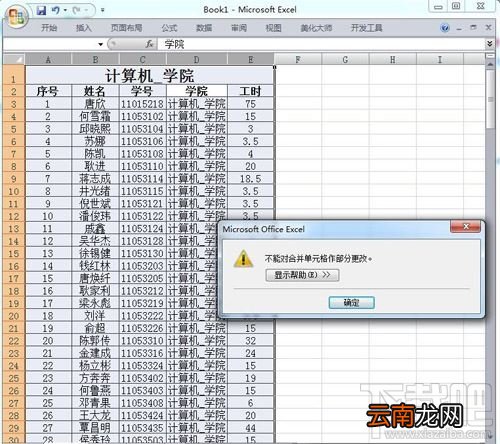Click the vertical scrollbar thumb
The width and height of the screenshot is (500, 444).
click(x=490, y=99)
